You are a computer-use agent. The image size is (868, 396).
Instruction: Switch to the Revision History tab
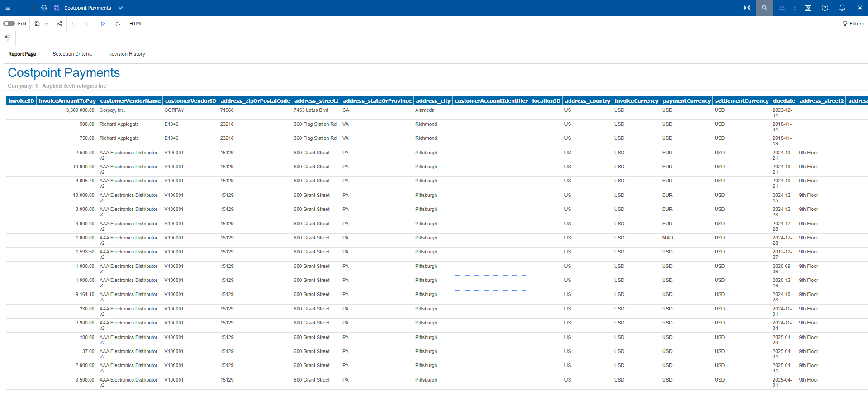pyautogui.click(x=127, y=54)
